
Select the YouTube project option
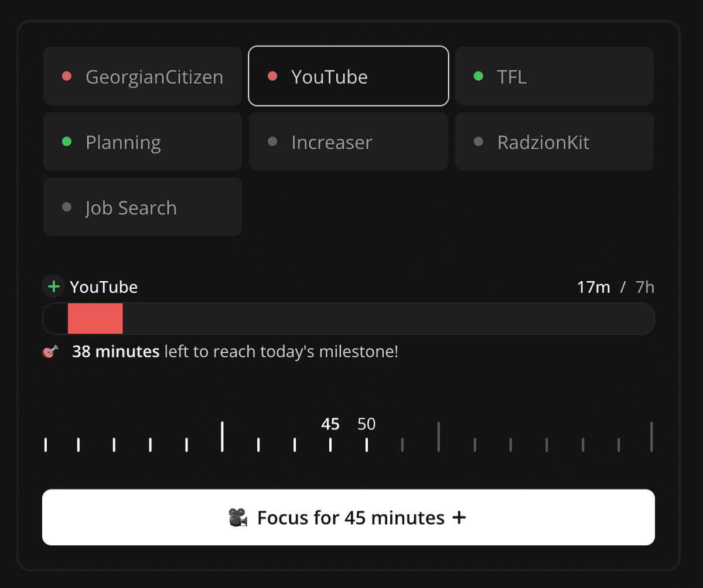(349, 76)
